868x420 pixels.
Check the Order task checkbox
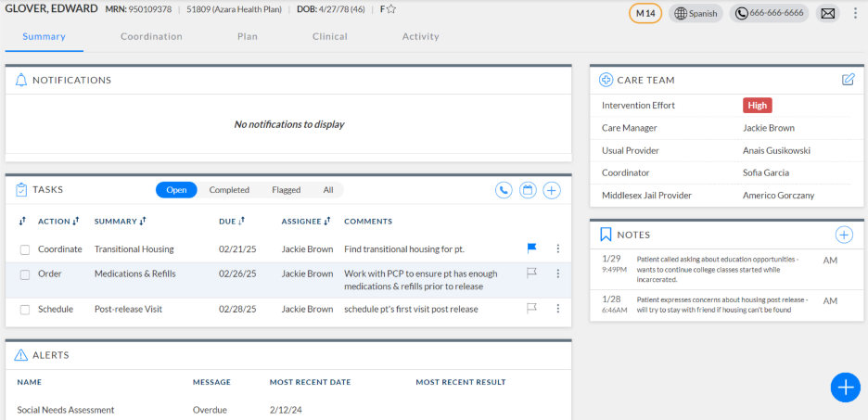click(x=25, y=274)
